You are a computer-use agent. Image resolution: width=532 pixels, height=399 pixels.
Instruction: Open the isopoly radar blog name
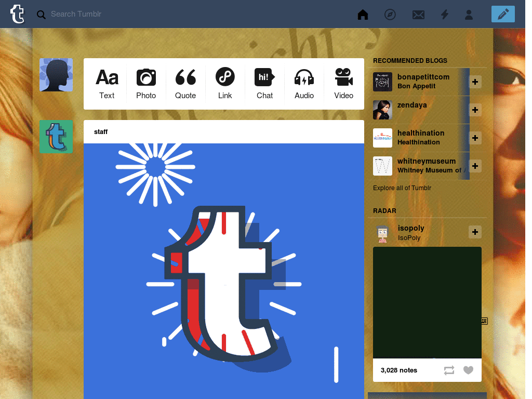411,228
